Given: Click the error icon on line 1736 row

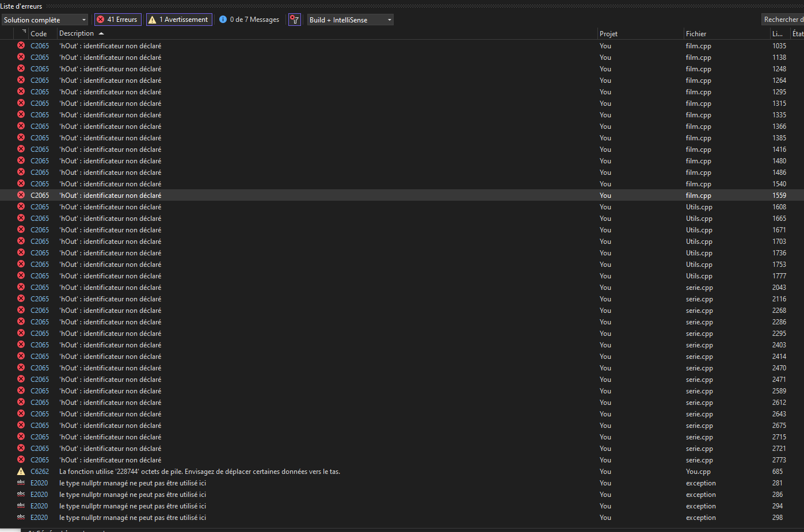Looking at the screenshot, I should pos(21,252).
